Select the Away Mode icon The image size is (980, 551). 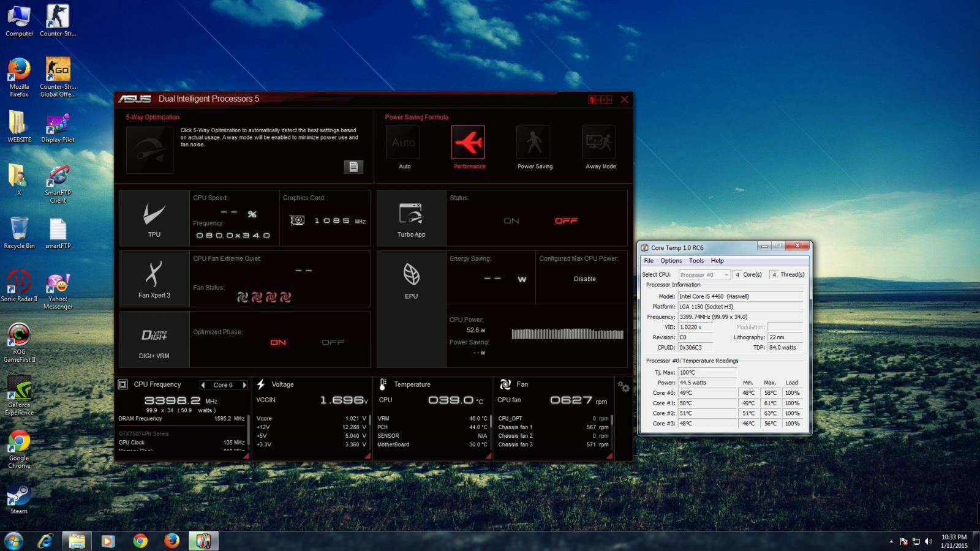[x=598, y=143]
